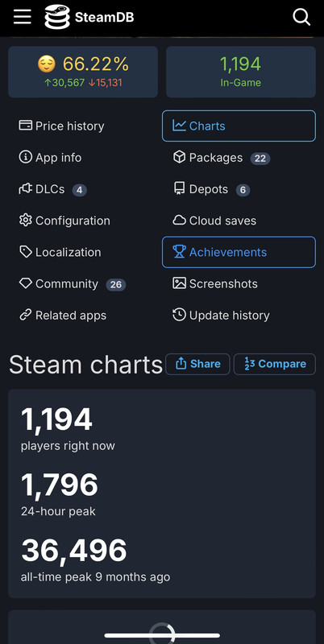Go to SteamDB home via title

105,17
